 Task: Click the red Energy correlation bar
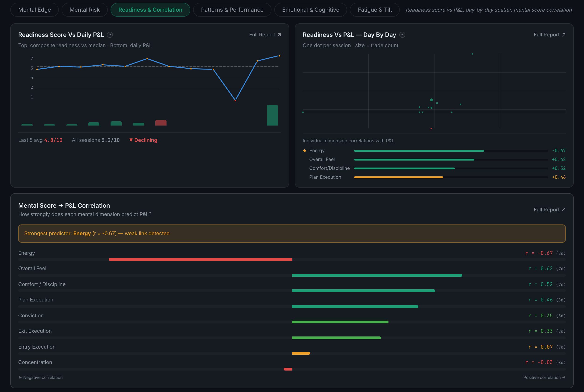[x=200, y=259]
